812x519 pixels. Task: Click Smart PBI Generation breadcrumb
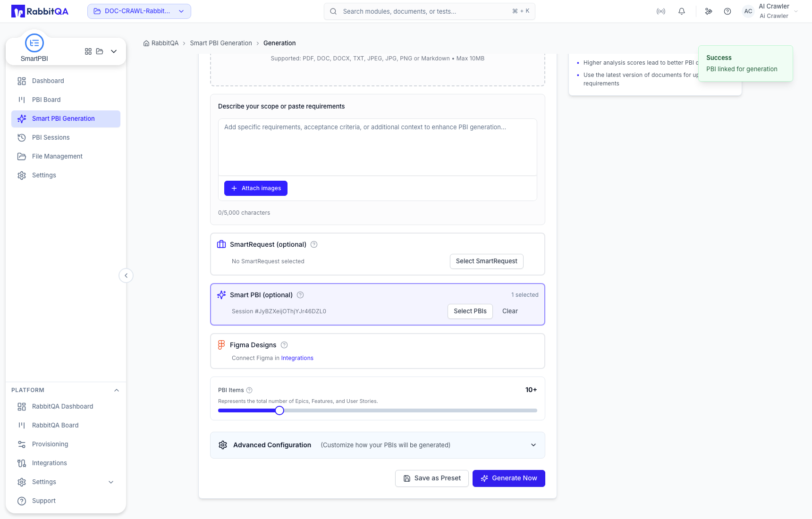[x=221, y=43]
